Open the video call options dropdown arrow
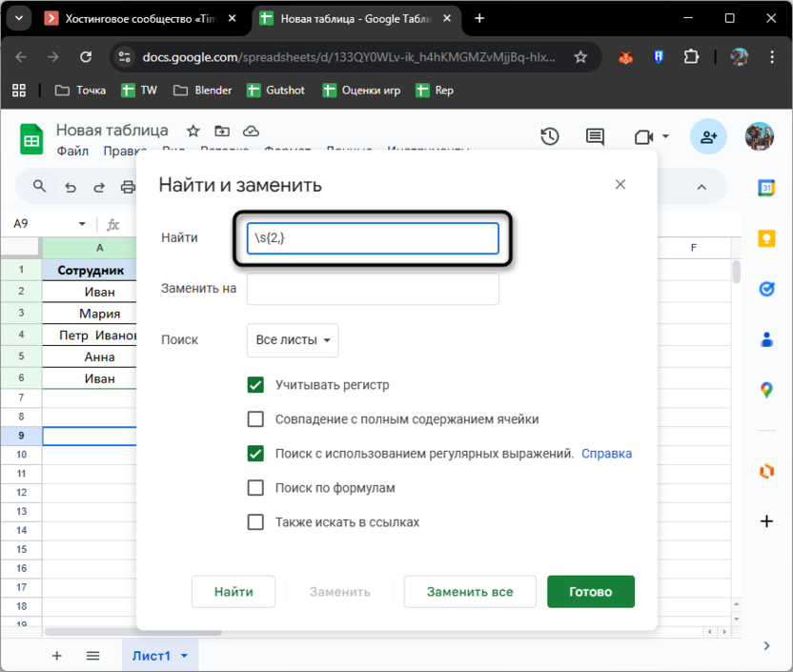 pyautogui.click(x=665, y=137)
